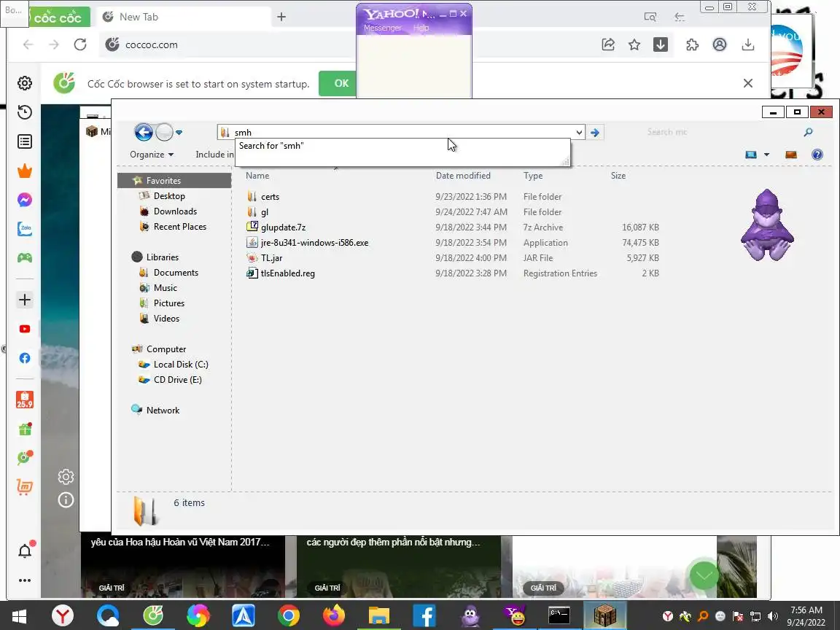
Task: Open Documents library in navigation pane
Action: 176,273
